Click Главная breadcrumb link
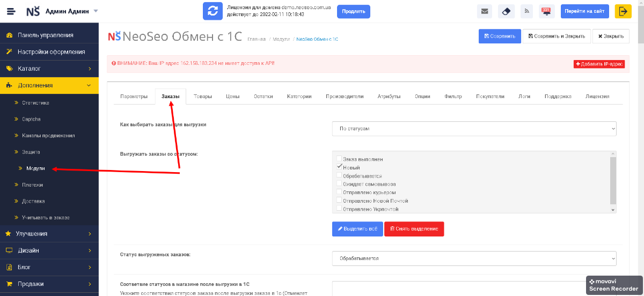 tap(257, 39)
